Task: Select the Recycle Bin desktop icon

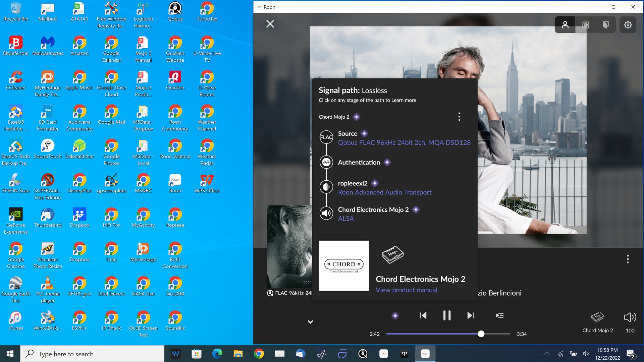Action: click(16, 12)
